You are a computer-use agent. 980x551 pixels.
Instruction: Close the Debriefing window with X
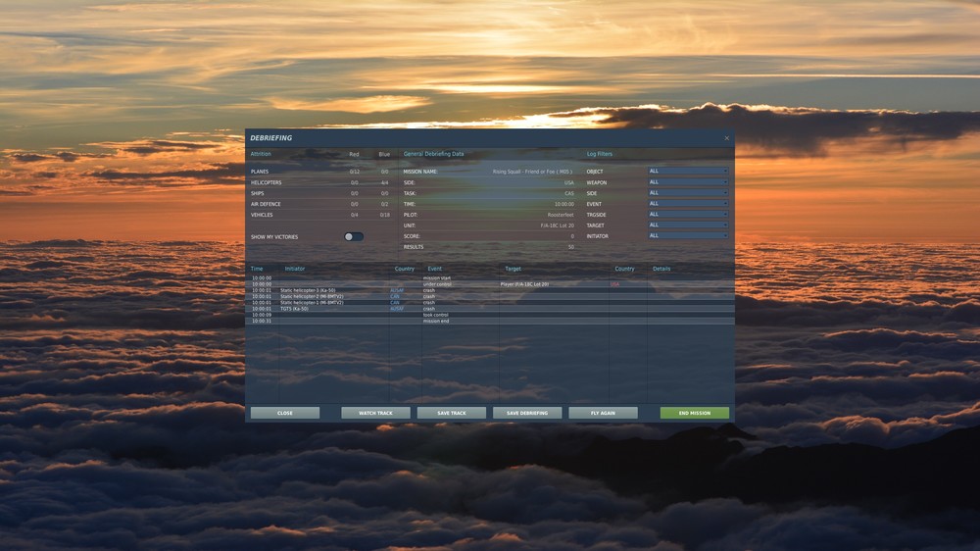click(727, 138)
